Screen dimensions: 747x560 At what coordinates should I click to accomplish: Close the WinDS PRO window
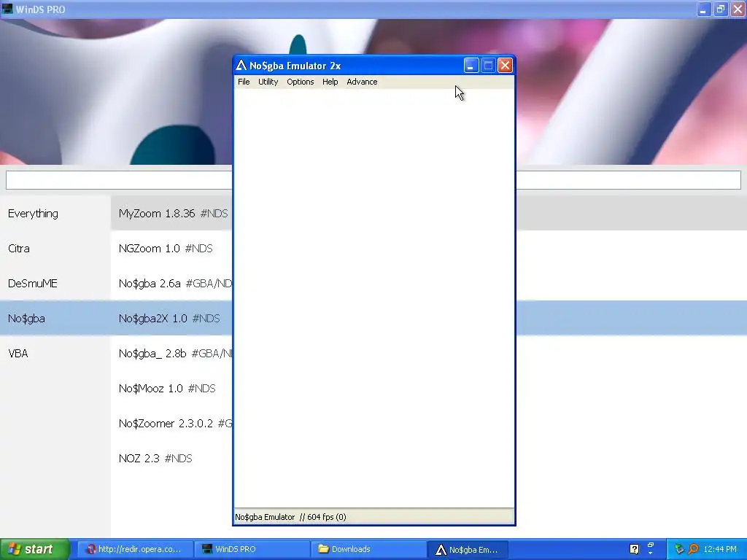[738, 9]
